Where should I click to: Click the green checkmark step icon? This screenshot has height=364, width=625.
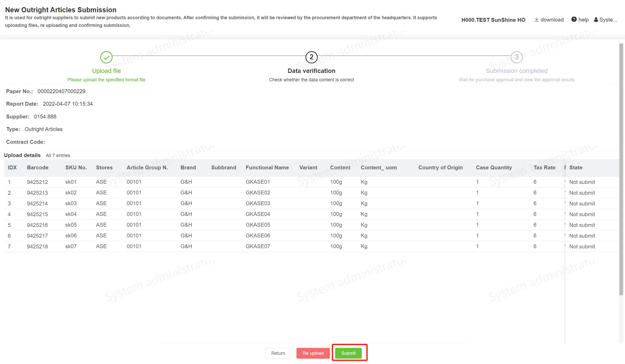point(106,57)
